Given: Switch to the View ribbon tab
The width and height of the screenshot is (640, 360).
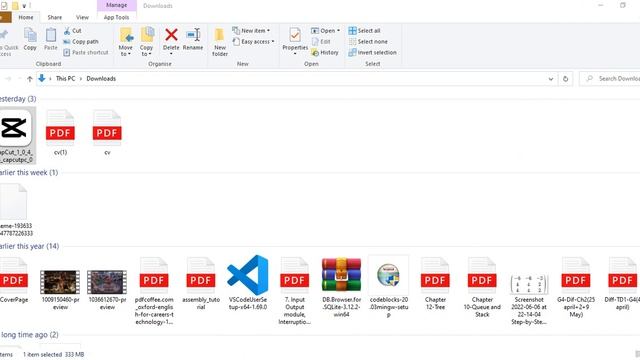Looking at the screenshot, I should click(82, 18).
